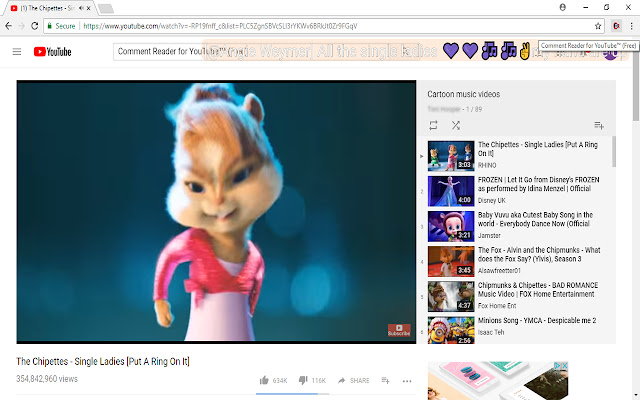Close the advertisement with the X
Image resolution: width=640 pixels, height=400 pixels.
pos(564,366)
